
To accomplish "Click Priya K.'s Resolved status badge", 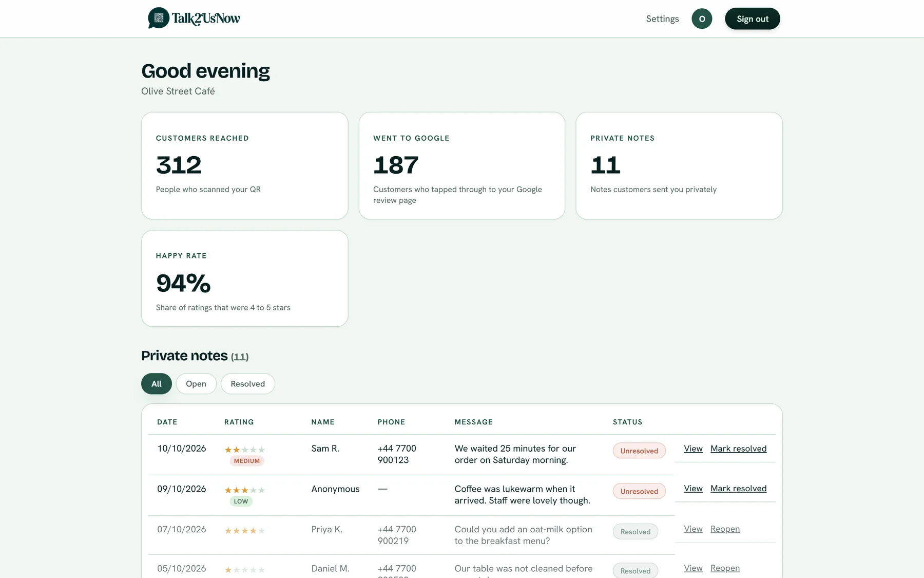I will pyautogui.click(x=636, y=532).
